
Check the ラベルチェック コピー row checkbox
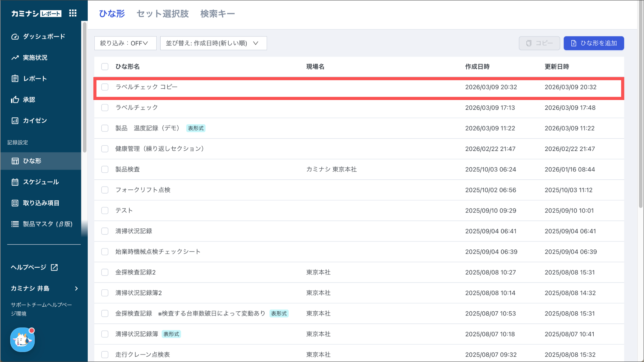[105, 87]
